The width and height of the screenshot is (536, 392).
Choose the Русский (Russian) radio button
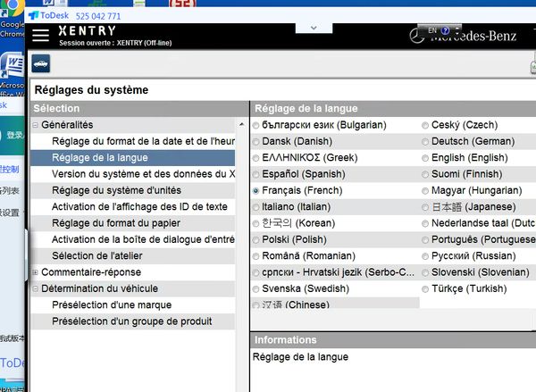tap(425, 256)
